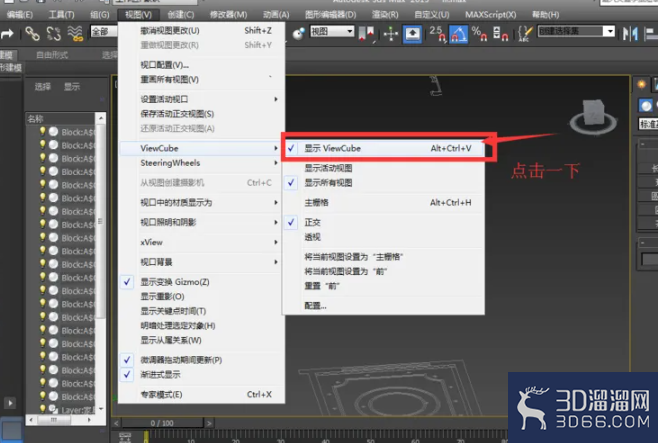Select the Unlink Selection tool
This screenshot has width=658, height=443.
point(53,33)
